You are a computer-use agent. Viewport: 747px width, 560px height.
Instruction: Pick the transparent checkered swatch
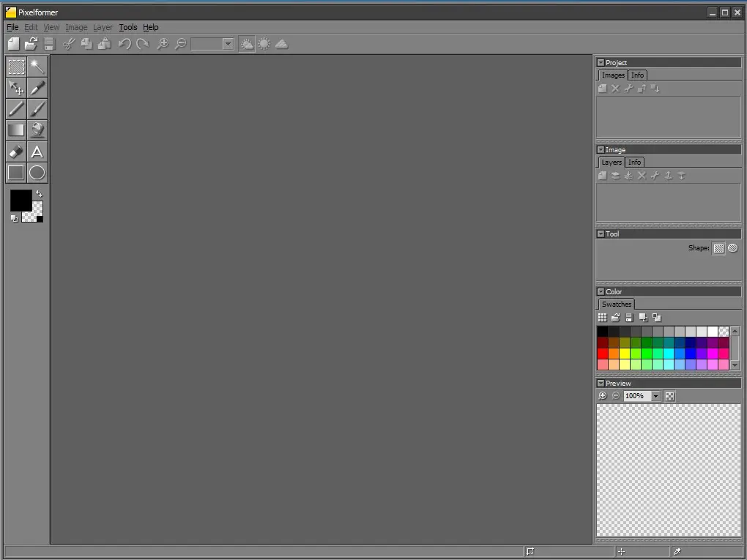[x=724, y=332]
